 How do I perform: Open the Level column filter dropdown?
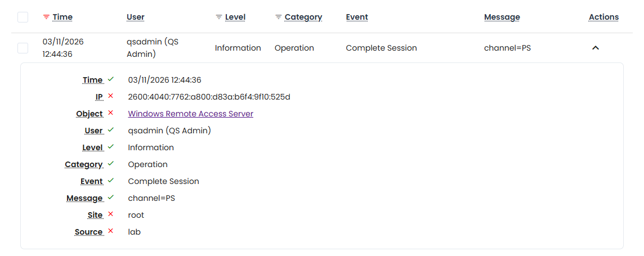235,17
